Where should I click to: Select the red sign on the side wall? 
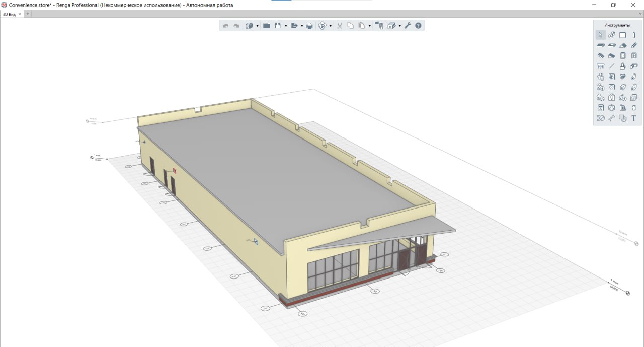pyautogui.click(x=175, y=171)
